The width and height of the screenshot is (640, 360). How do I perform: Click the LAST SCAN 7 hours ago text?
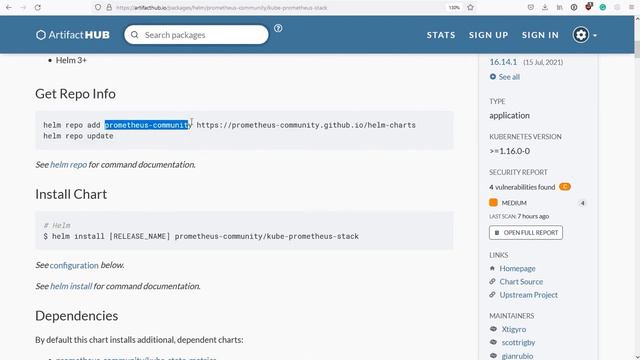(x=519, y=216)
